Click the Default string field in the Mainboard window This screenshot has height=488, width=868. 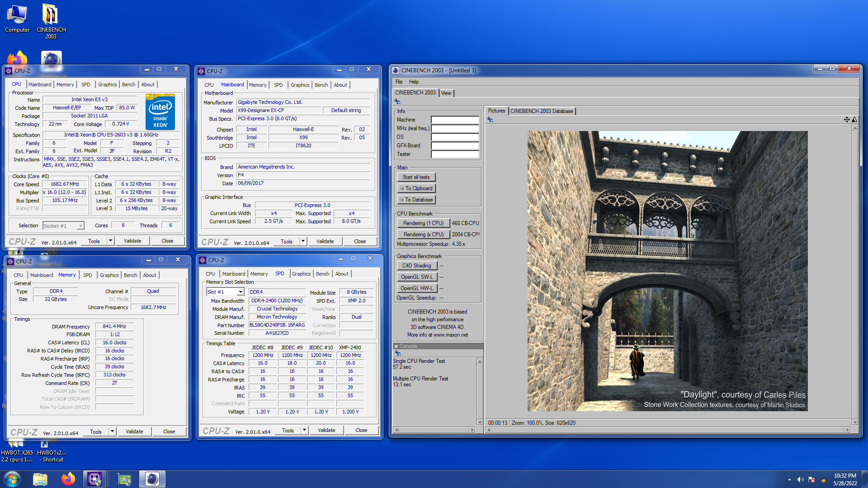click(x=346, y=110)
